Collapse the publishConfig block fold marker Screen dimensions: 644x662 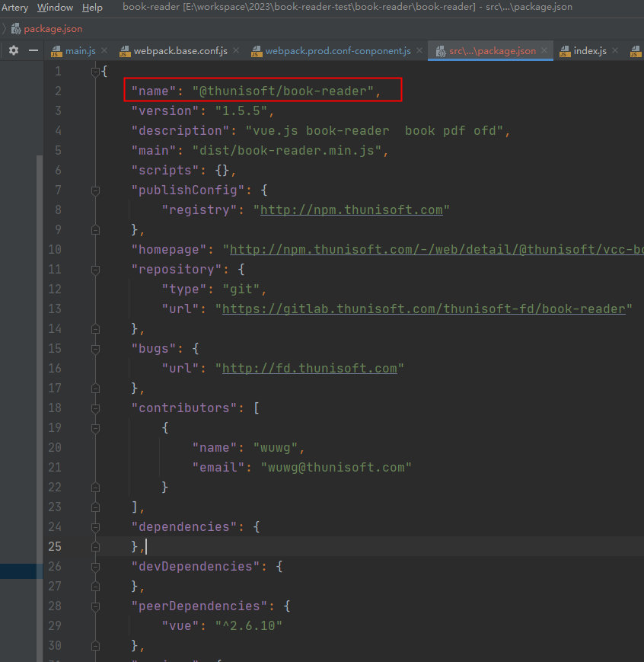[95, 190]
